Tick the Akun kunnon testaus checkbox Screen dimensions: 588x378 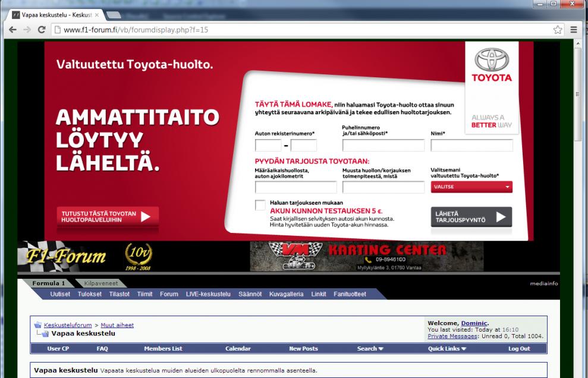click(x=260, y=205)
